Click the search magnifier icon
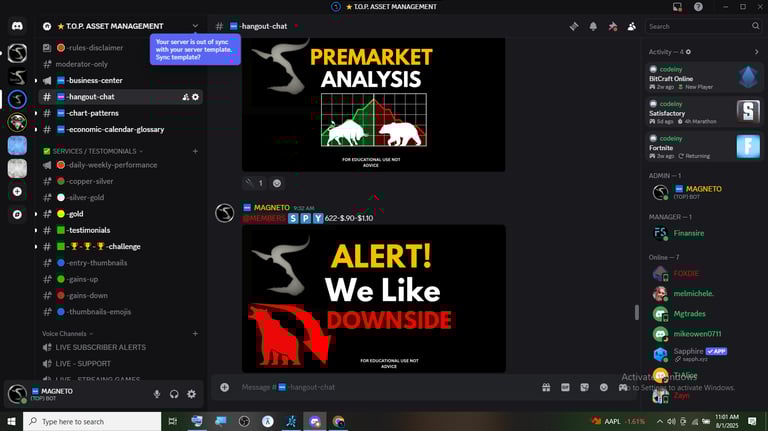Viewport: 768px width, 431px height. pyautogui.click(x=755, y=26)
